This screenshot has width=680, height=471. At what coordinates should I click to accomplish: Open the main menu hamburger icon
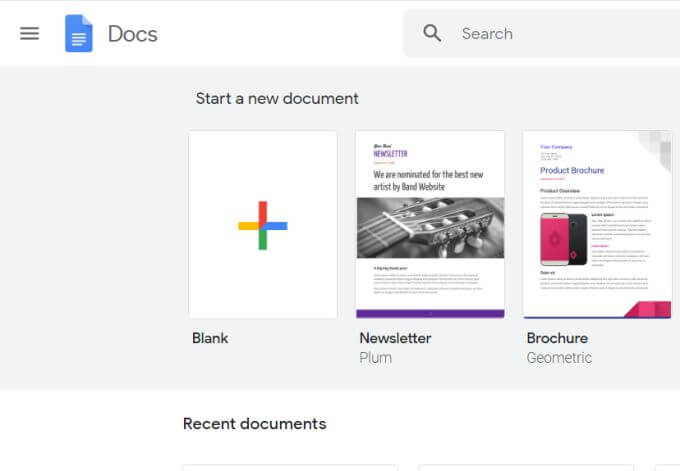click(x=30, y=33)
